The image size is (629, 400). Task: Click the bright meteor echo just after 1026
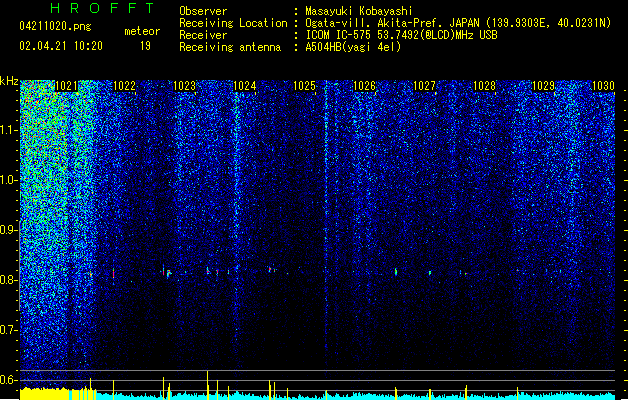[396, 272]
